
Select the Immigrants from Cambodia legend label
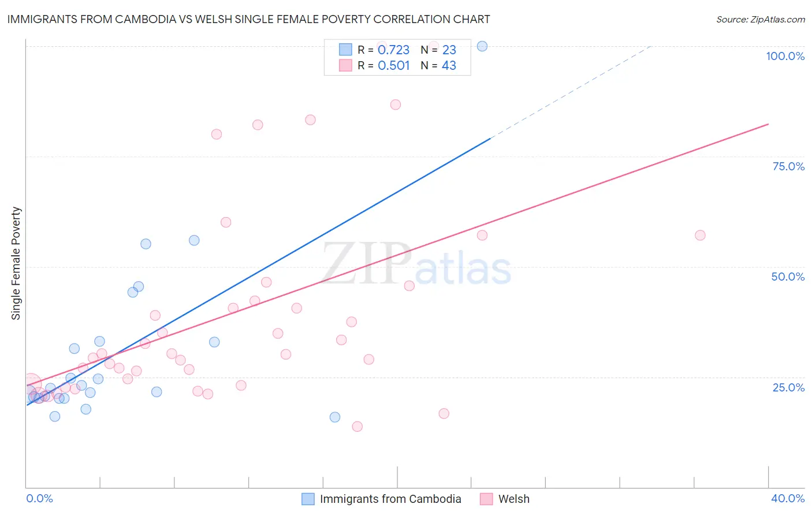390,499
